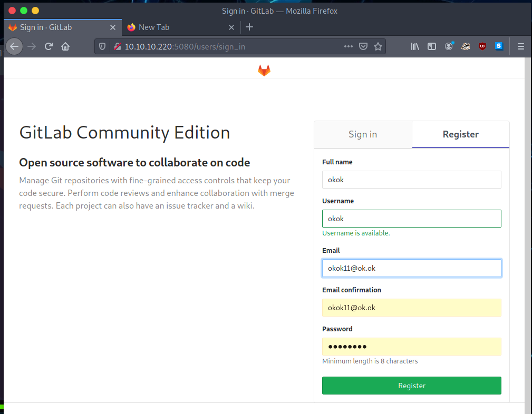Show insecure connection padlock info
Screen dimensions: 532x414
(118, 46)
